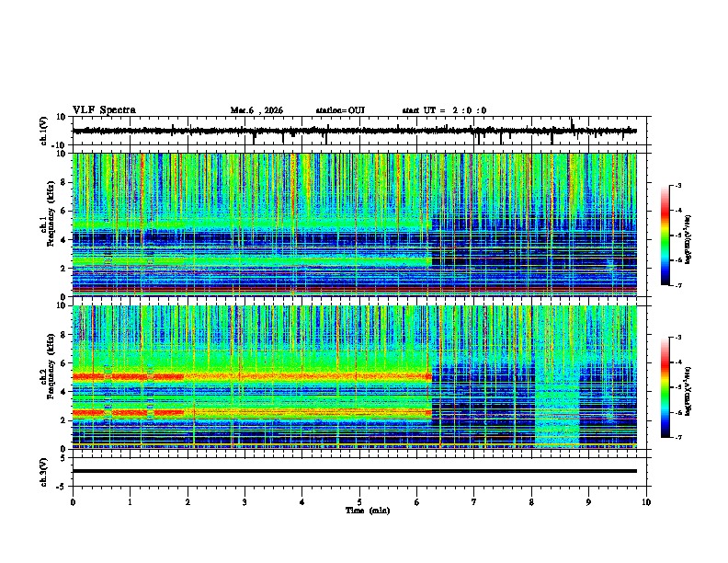Click the "-3" label on ch.1 colorbar
The image size is (728, 563).
point(677,186)
